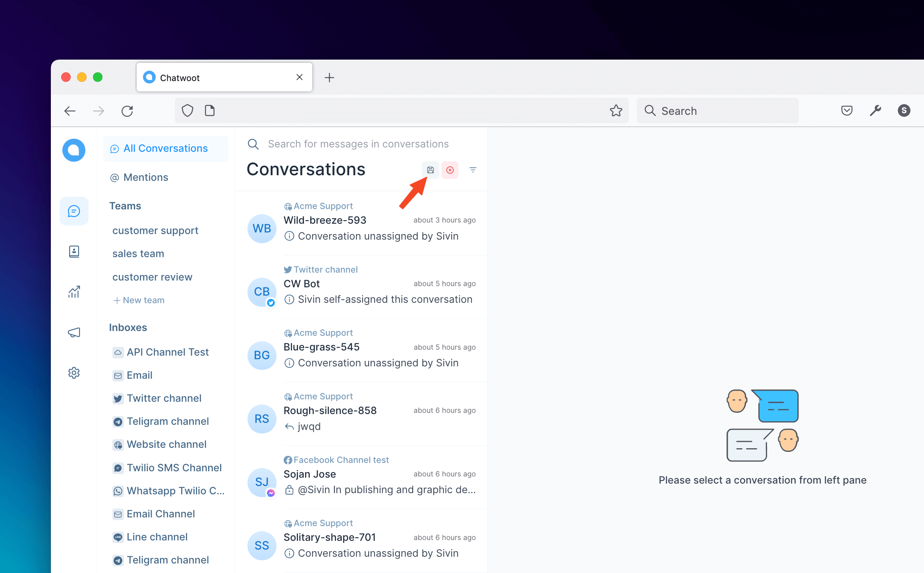Toggle visibility of customer review team
This screenshot has width=924, height=573.
point(153,277)
